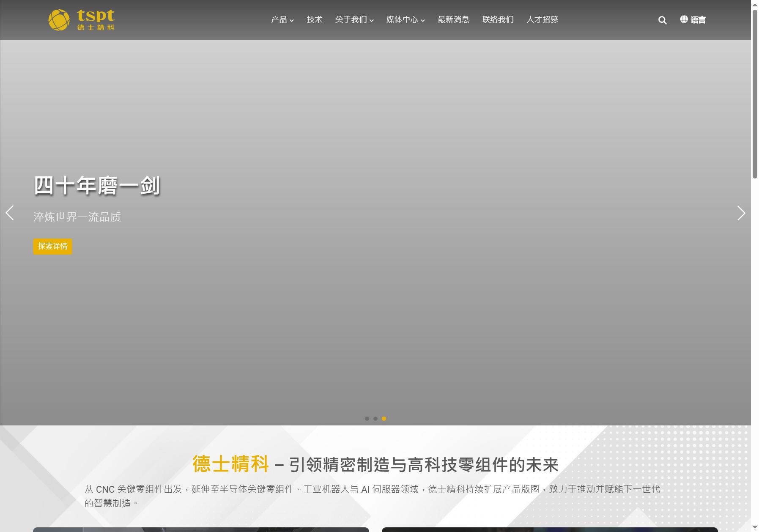The width and height of the screenshot is (759, 532).
Task: Click the page vertical scrollbar thumb
Action: (755, 94)
